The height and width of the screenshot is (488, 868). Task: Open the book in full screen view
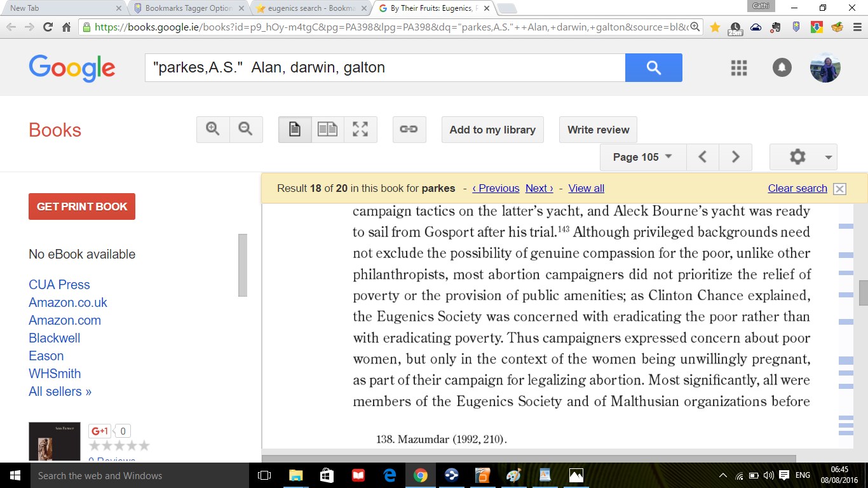[x=360, y=130]
